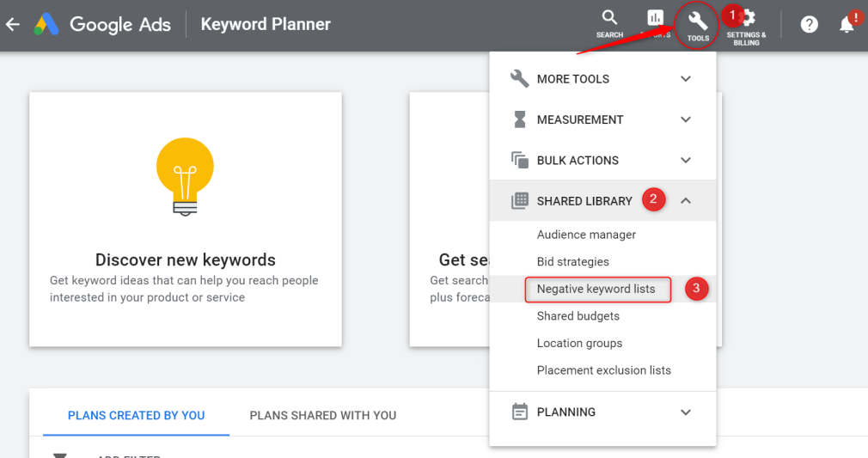Viewport: 868px width, 458px height.
Task: Open Settings & Billing gear icon
Action: pyautogui.click(x=747, y=18)
